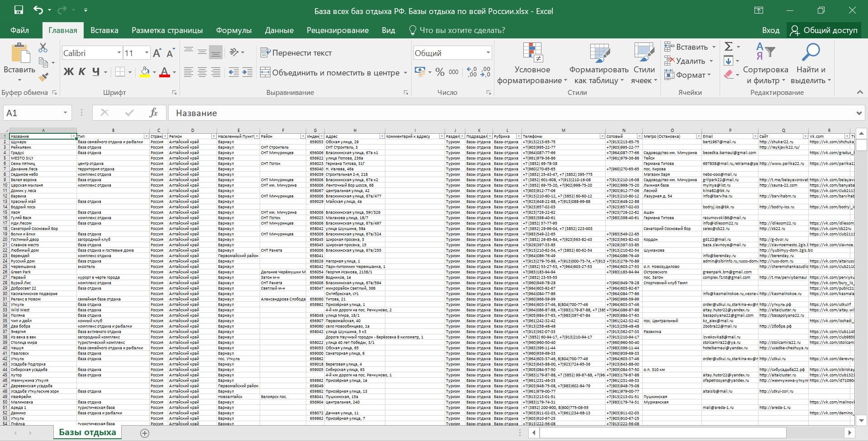Switch to the Формулы tab

[233, 30]
